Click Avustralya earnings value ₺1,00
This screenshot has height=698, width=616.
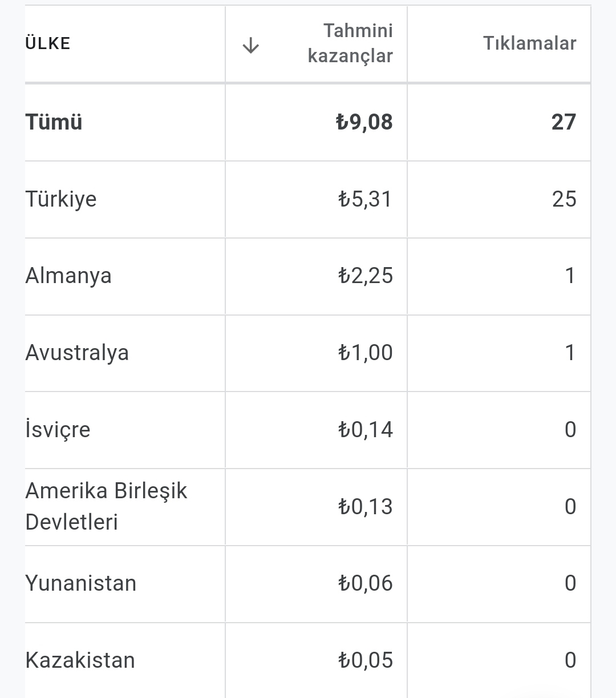tap(365, 353)
